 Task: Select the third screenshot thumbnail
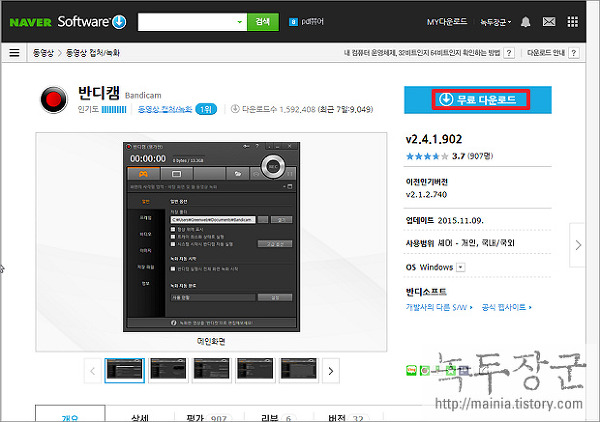click(x=212, y=370)
